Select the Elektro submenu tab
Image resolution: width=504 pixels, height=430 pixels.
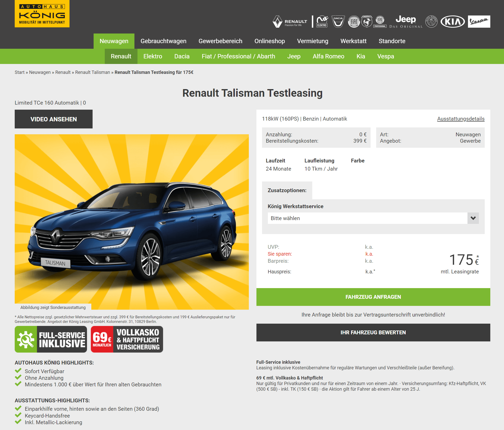(153, 56)
